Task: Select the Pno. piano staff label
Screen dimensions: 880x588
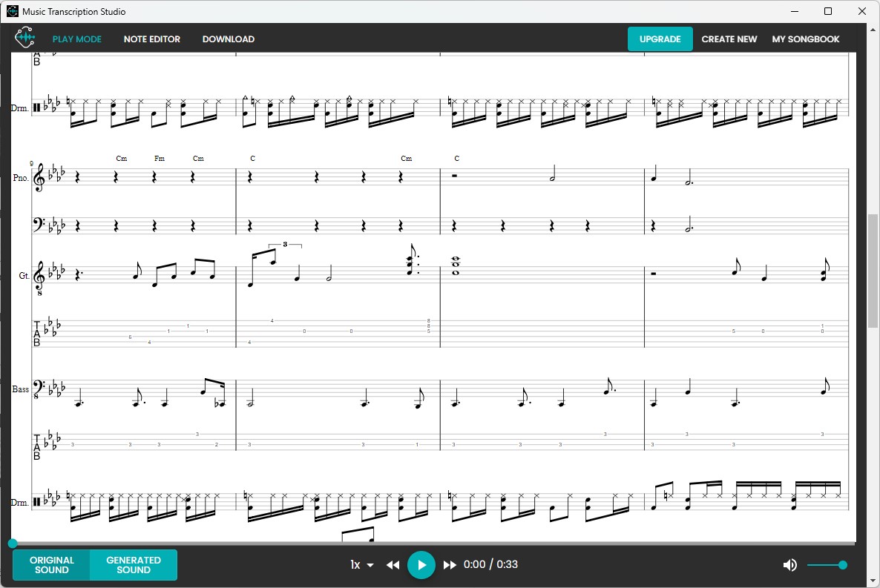Action: click(x=20, y=178)
